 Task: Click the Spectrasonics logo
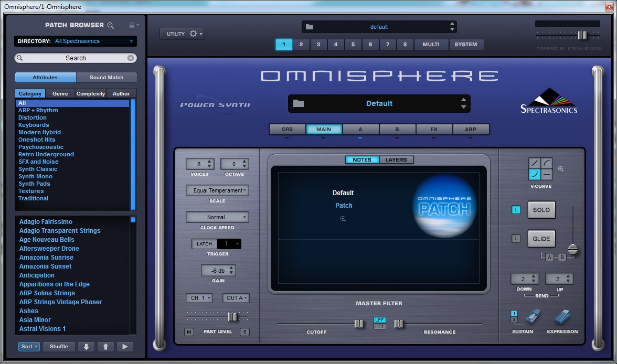(x=549, y=102)
